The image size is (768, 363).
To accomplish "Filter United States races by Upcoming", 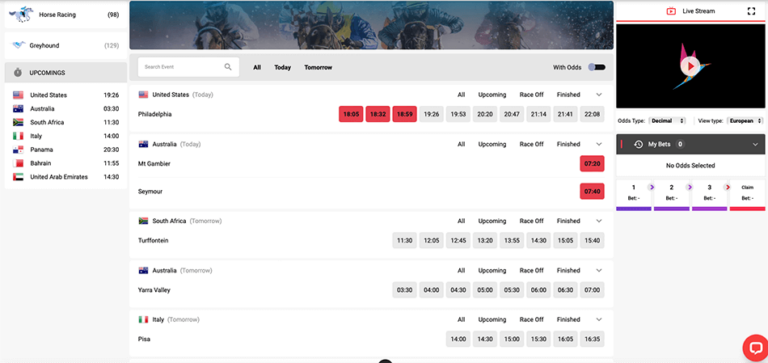I will click(492, 95).
